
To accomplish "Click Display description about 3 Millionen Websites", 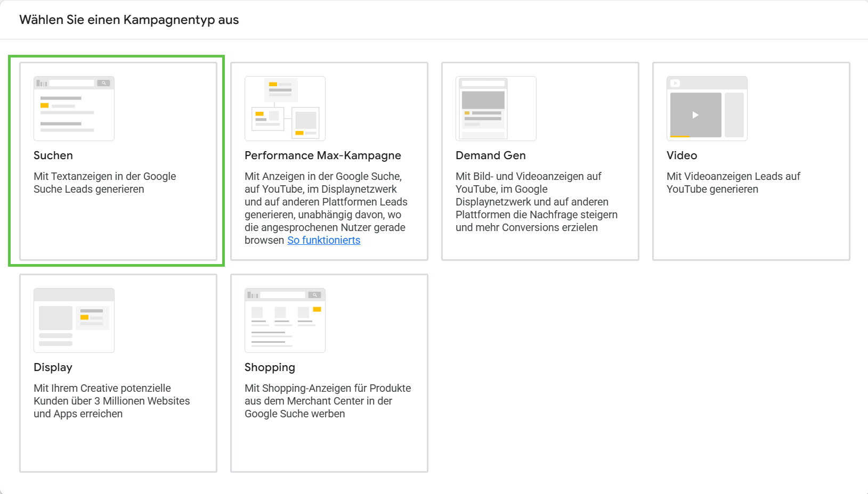I will coord(111,401).
